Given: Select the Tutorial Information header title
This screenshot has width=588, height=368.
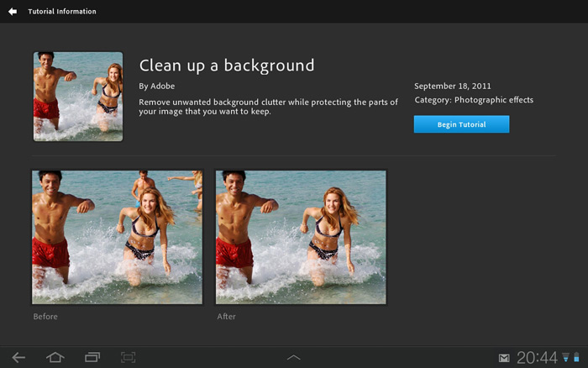Looking at the screenshot, I should click(x=62, y=12).
